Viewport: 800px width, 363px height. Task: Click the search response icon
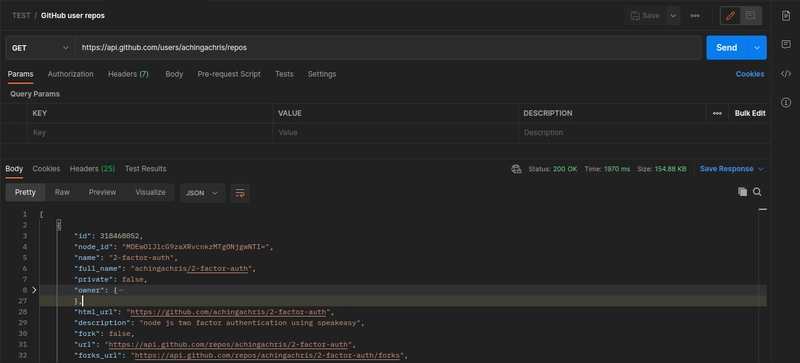coord(757,192)
